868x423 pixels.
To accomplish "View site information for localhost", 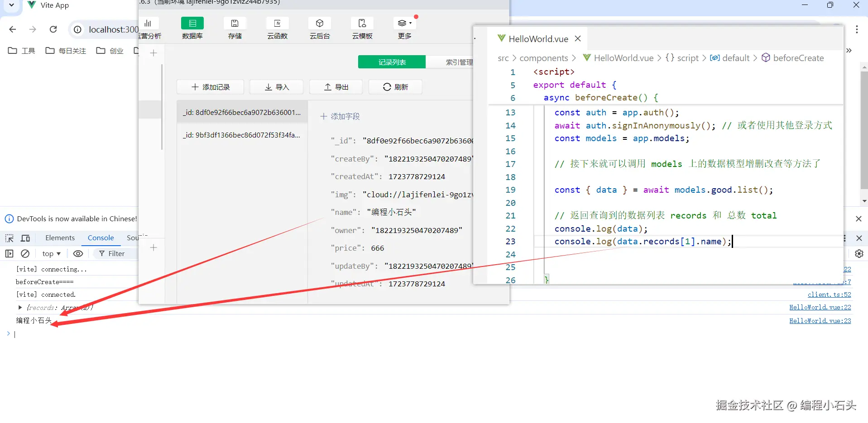I will tap(77, 29).
